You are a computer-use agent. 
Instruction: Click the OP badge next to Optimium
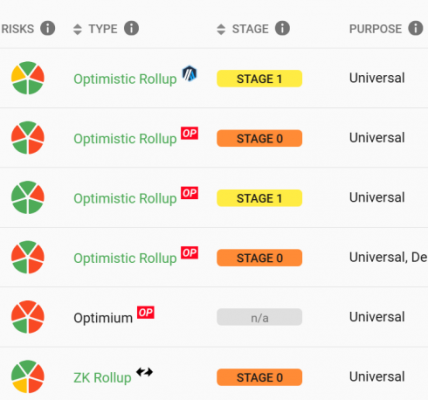pos(146,313)
